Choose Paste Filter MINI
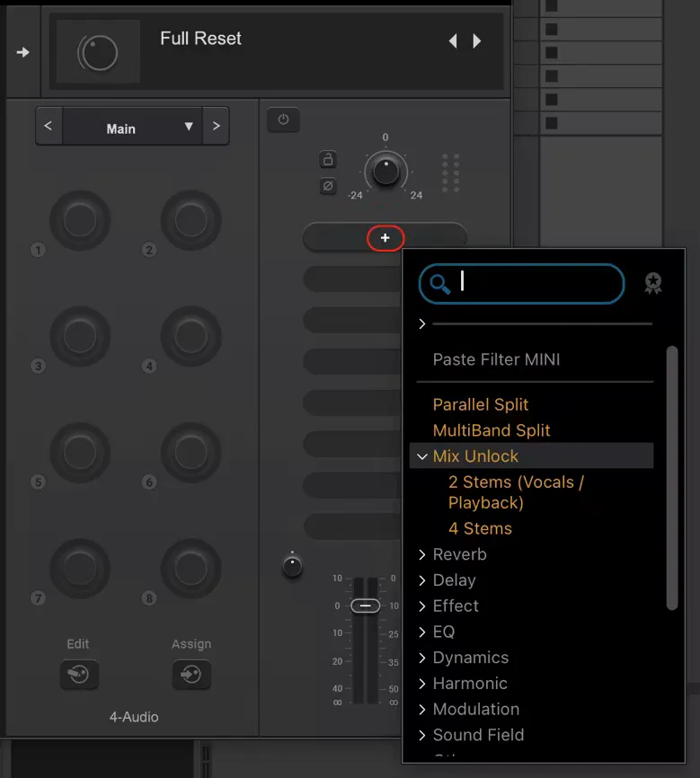 [496, 359]
